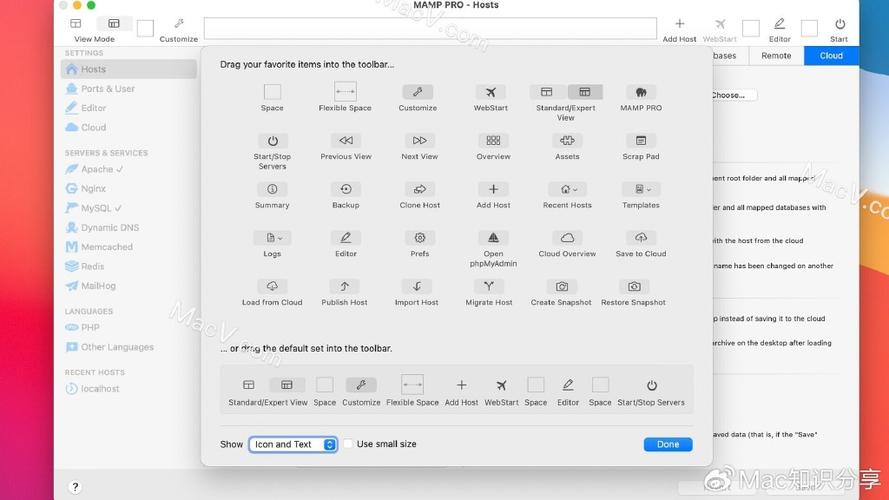Click the Previous View rewind icon

click(346, 141)
